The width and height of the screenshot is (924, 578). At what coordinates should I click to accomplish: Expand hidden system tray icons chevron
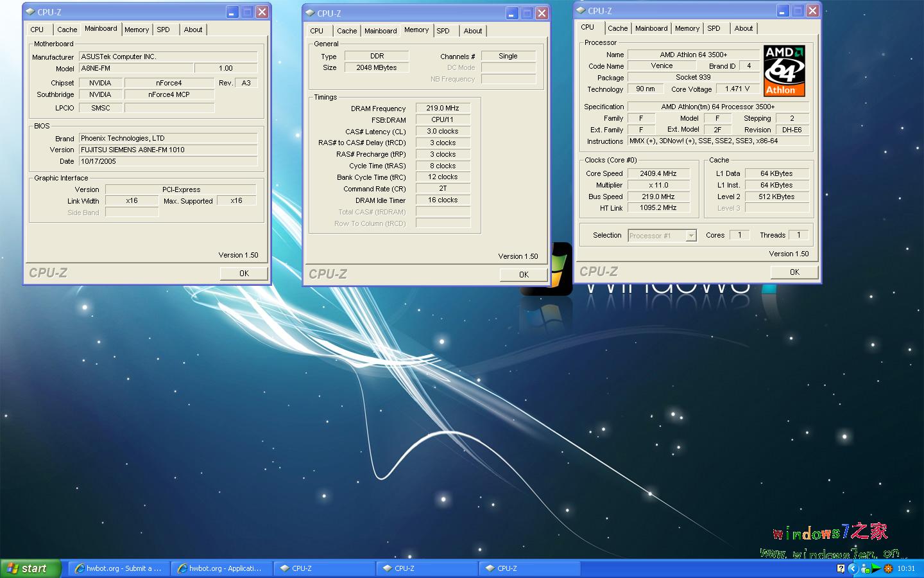pyautogui.click(x=853, y=568)
